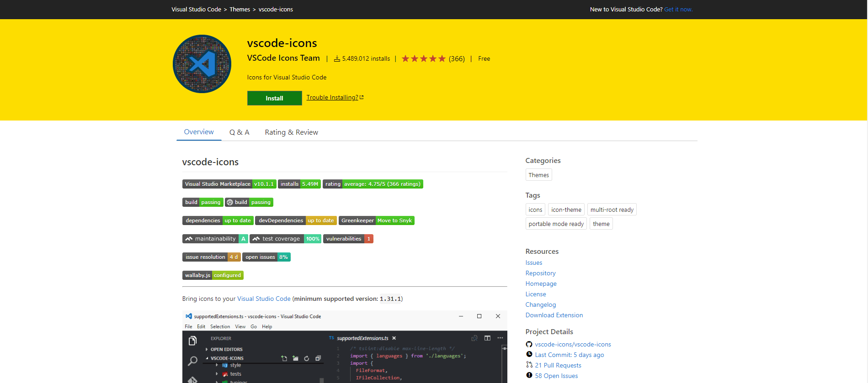The height and width of the screenshot is (383, 868).
Task: Click the Download Extension link
Action: (554, 315)
